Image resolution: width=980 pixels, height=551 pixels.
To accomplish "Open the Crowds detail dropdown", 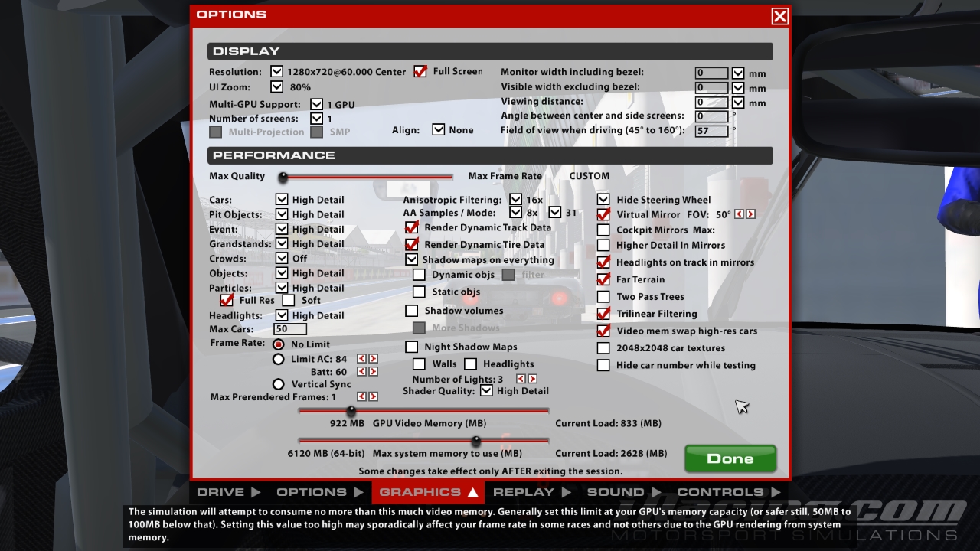I will click(x=282, y=259).
